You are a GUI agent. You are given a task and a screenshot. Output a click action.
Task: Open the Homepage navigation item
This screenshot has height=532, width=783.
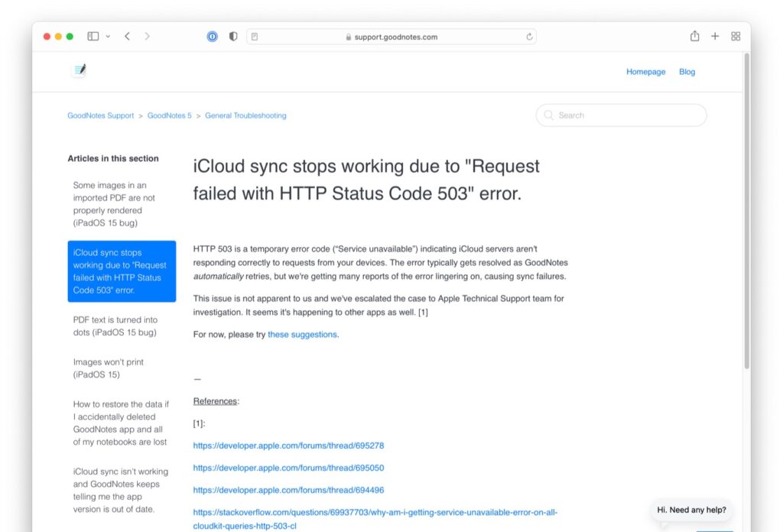[645, 71]
